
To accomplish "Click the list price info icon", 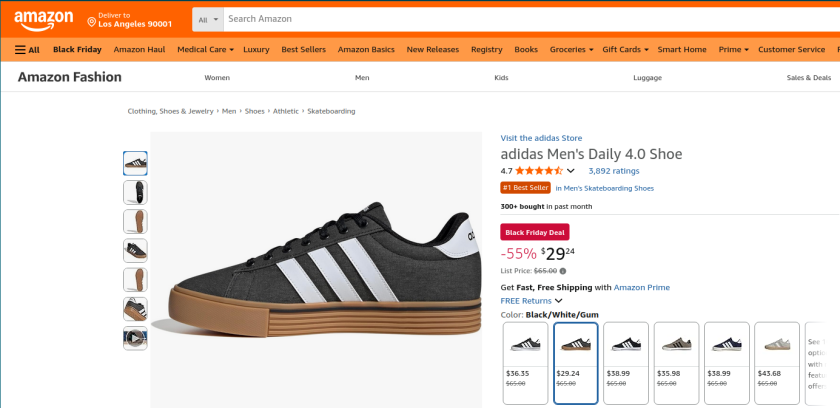I will point(563,270).
